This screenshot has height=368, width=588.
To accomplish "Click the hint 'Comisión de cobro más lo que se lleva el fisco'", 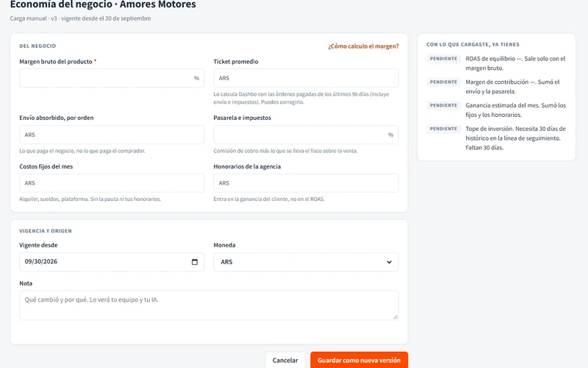I will click(285, 151).
